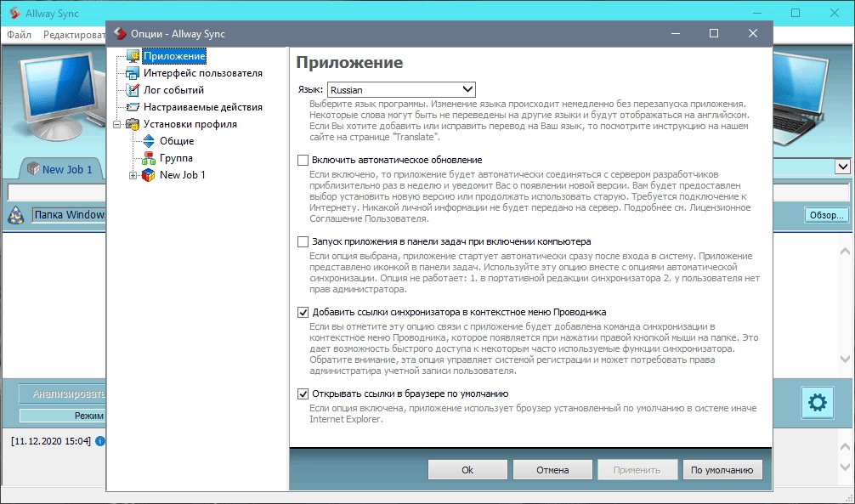Open the Редактировать menu in main window

[x=74, y=34]
